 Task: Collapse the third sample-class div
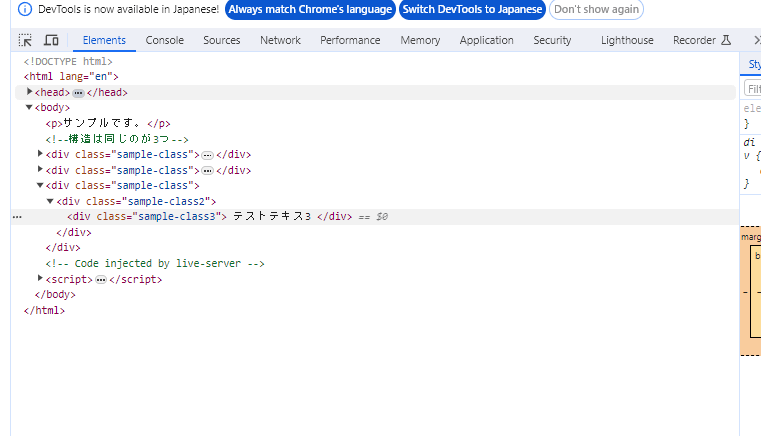(x=40, y=185)
